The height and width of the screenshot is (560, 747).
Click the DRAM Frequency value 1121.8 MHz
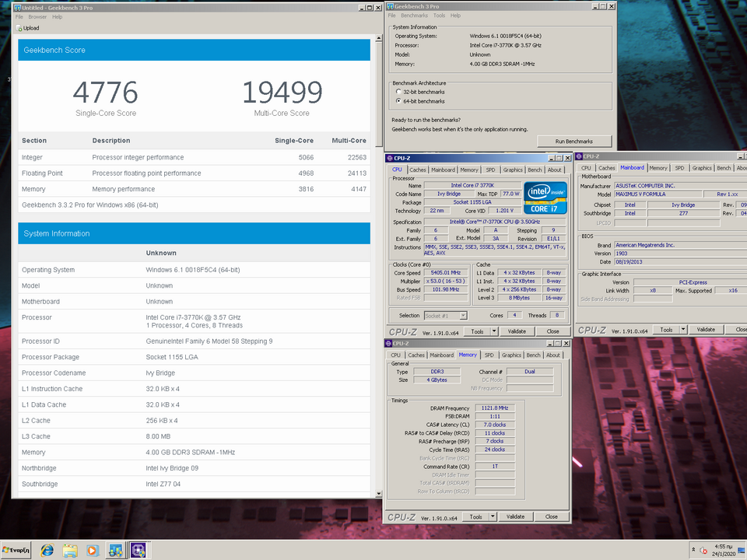tap(495, 408)
